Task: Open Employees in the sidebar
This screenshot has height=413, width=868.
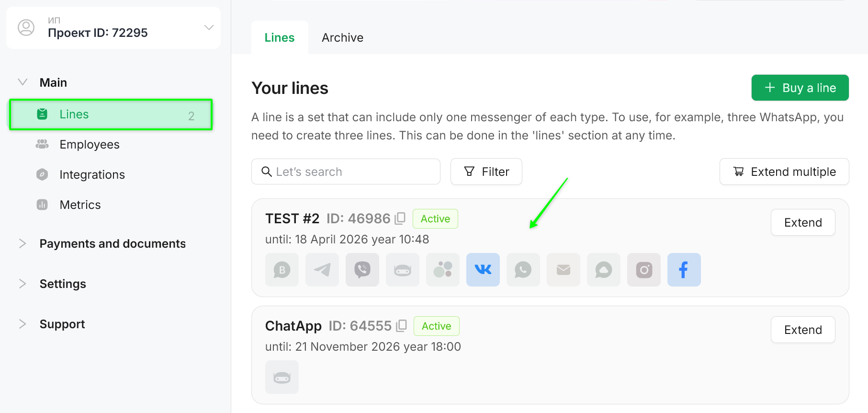Action: point(90,144)
